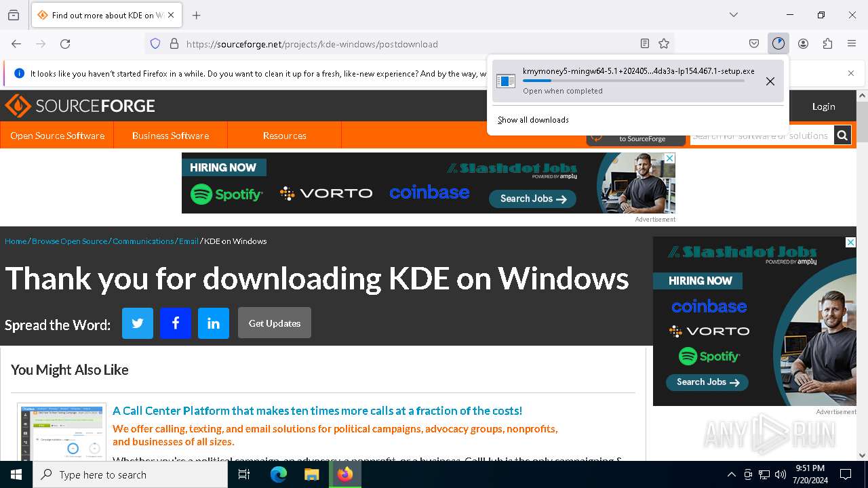Screen dimensions: 868x488
Task: Open the Open Source Software menu
Action: (x=57, y=136)
